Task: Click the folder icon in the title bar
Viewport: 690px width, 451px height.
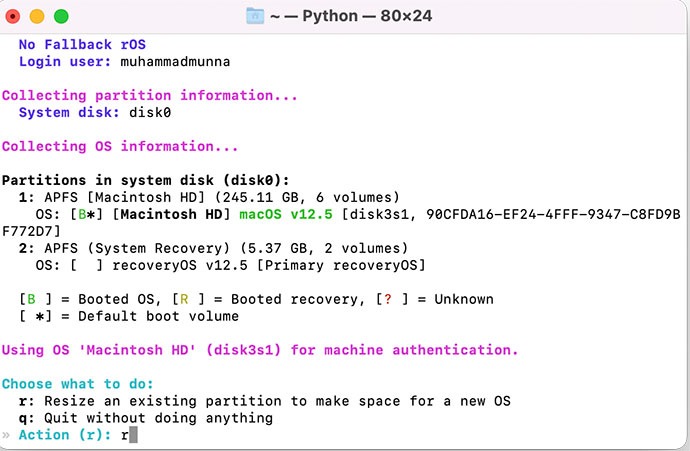Action: [x=255, y=16]
